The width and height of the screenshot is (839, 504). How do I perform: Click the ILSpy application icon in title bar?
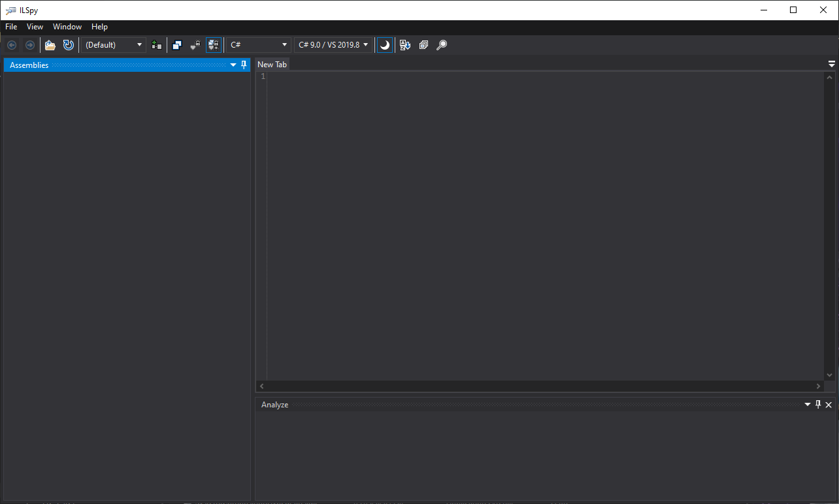[11, 10]
